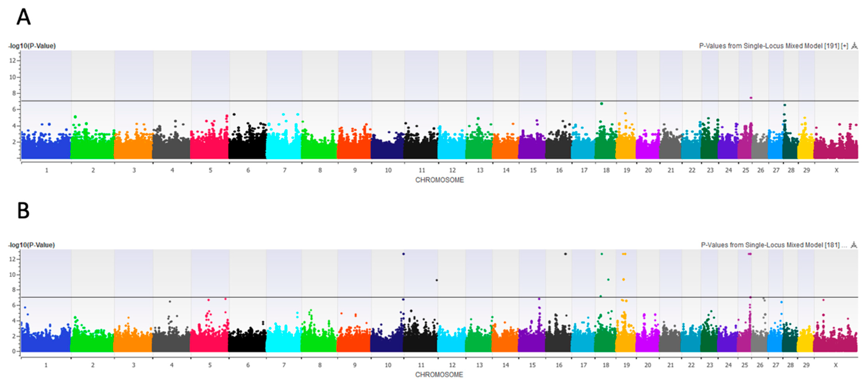Click the pin icon on plot B title bar
The height and width of the screenshot is (388, 868).
click(853, 245)
